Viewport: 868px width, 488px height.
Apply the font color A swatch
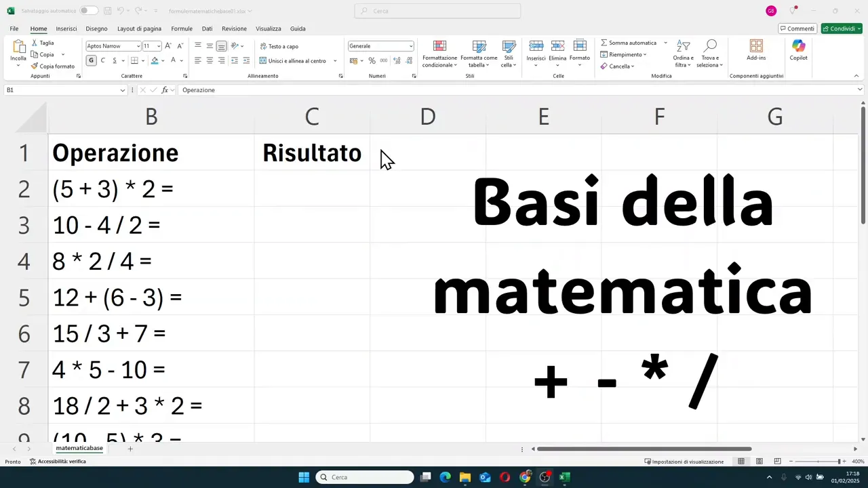coord(173,60)
